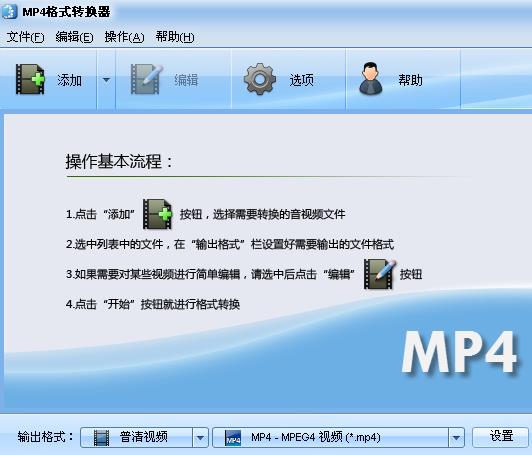Expand the arrow next to 添加 button
The width and height of the screenshot is (532, 455).
(106, 80)
